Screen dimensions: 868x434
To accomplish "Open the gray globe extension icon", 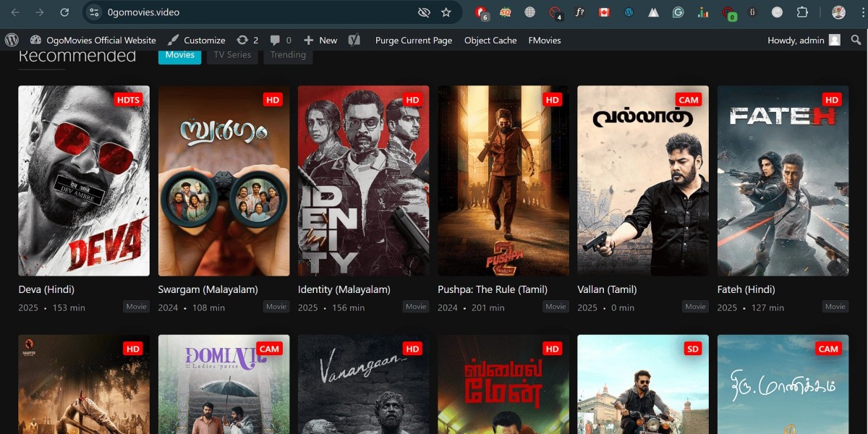I will point(530,12).
